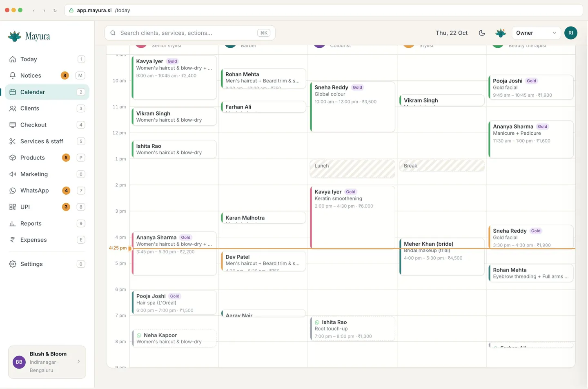Click the Thu, 22 Oct date label
The image size is (588, 389).
pos(452,33)
